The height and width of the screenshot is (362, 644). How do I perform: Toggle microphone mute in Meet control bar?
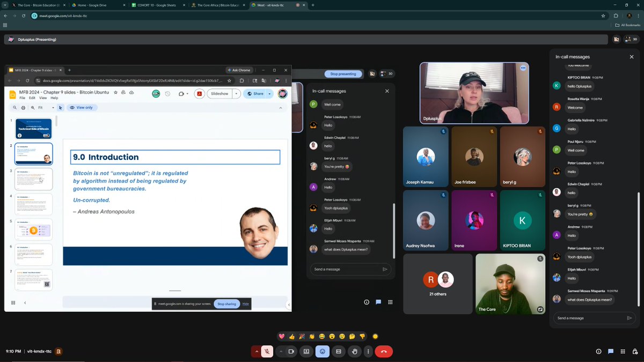click(267, 351)
